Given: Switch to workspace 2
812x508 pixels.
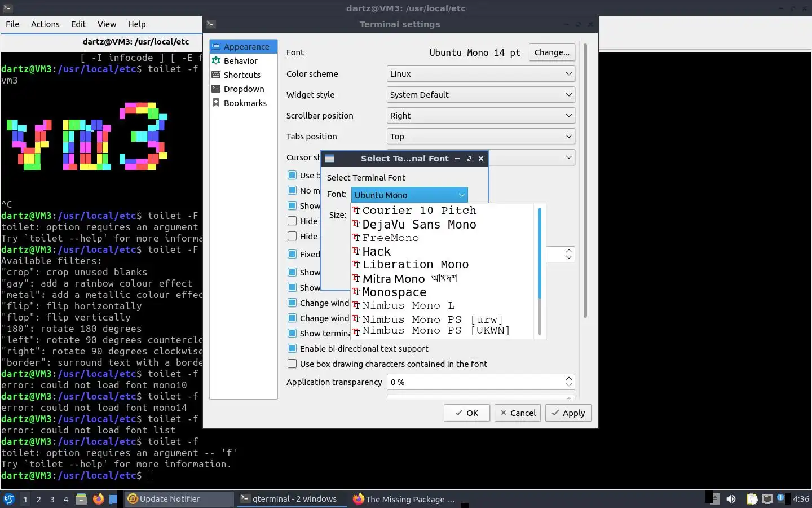Looking at the screenshot, I should pyautogui.click(x=39, y=499).
